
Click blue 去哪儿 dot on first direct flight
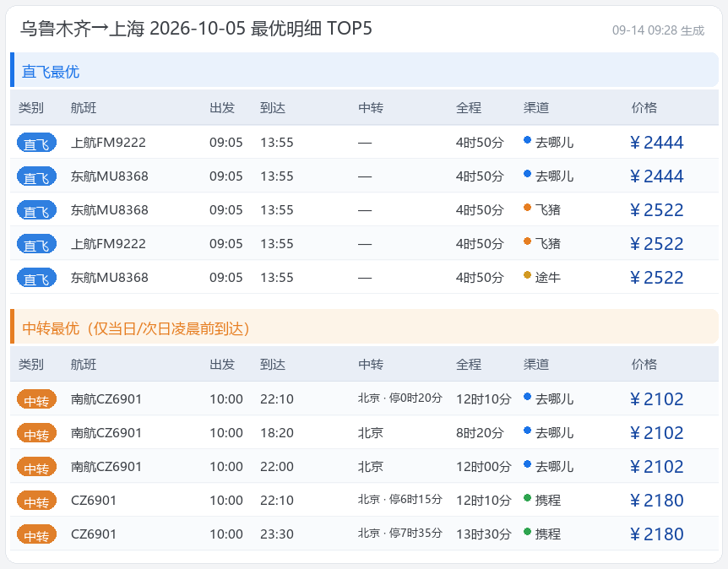(527, 139)
